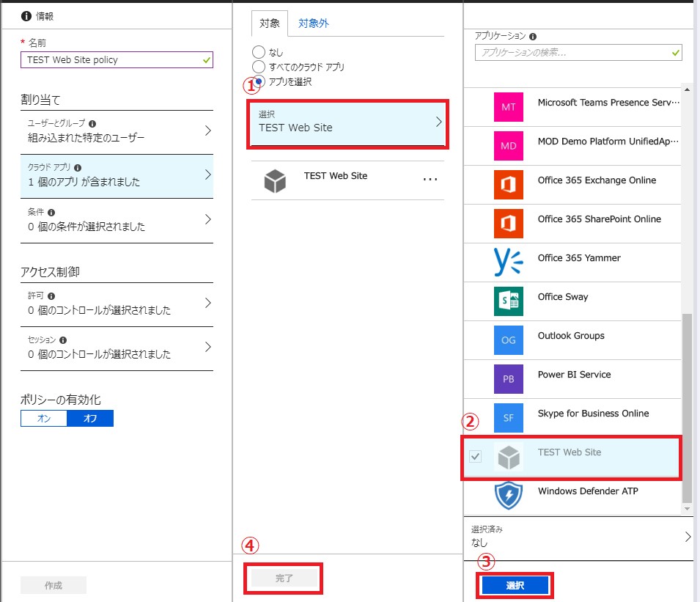Turn policy on with オン toggle
700x602 pixels.
pyautogui.click(x=44, y=419)
